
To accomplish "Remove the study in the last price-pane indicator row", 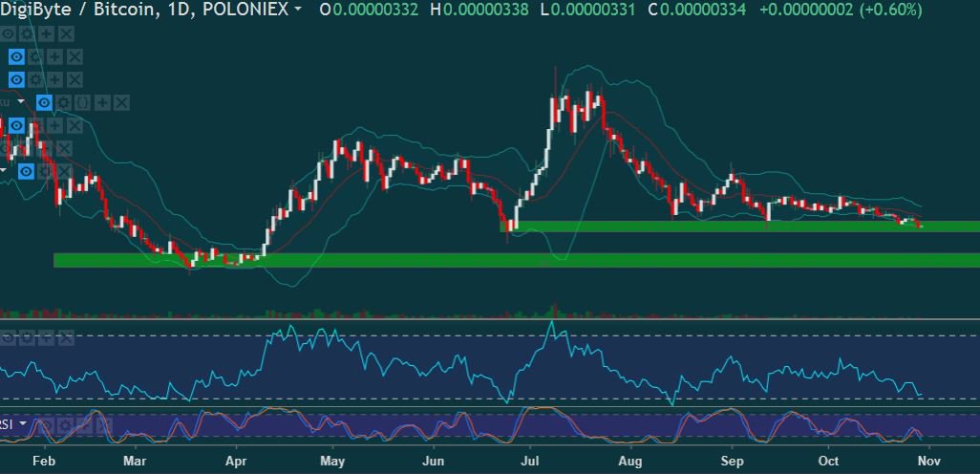I will point(64,171).
